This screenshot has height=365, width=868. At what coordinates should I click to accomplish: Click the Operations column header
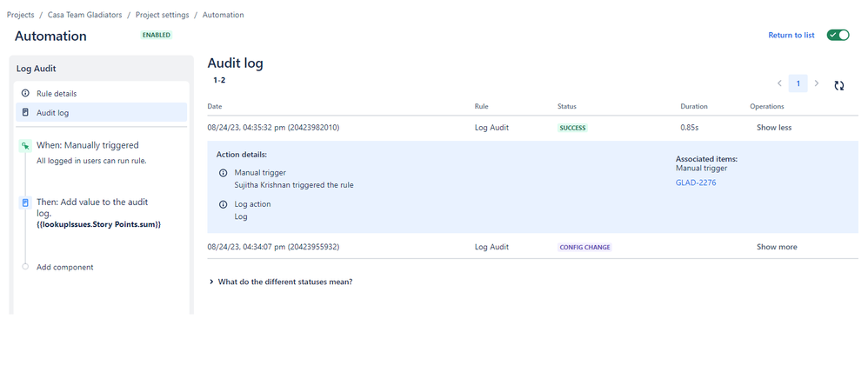pos(767,106)
